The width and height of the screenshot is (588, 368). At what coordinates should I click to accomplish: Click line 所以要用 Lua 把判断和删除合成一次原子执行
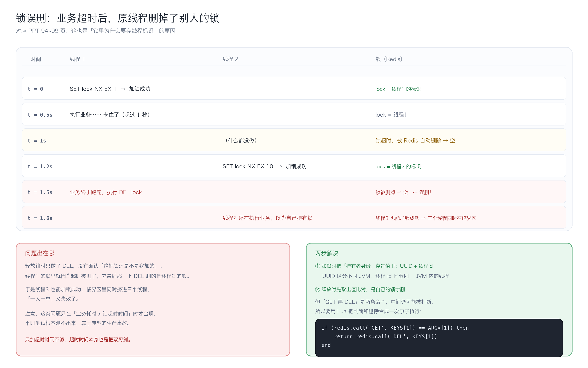point(368,311)
